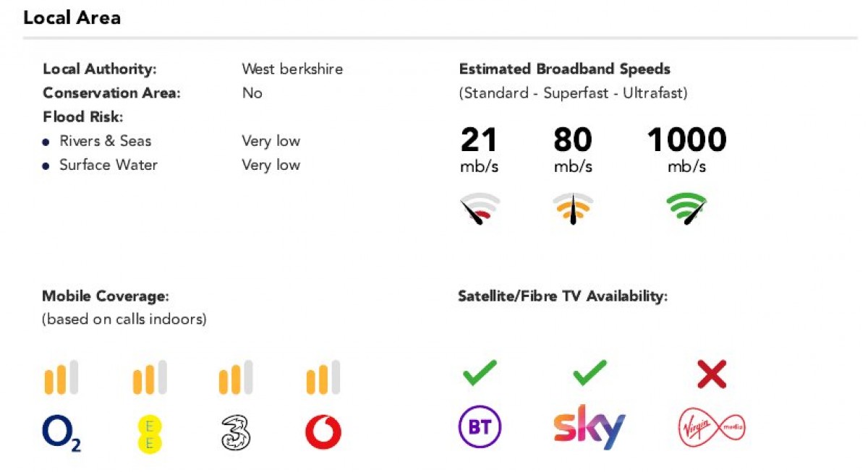This screenshot has height=472, width=868.
Task: Click the signal bars above O2
Action: click(61, 378)
